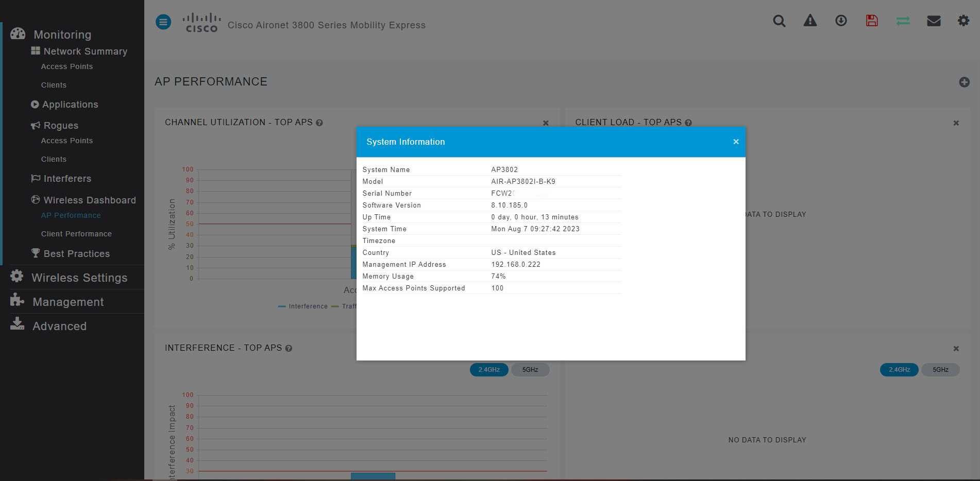
Task: Open help for Interference Top APs
Action: [289, 348]
